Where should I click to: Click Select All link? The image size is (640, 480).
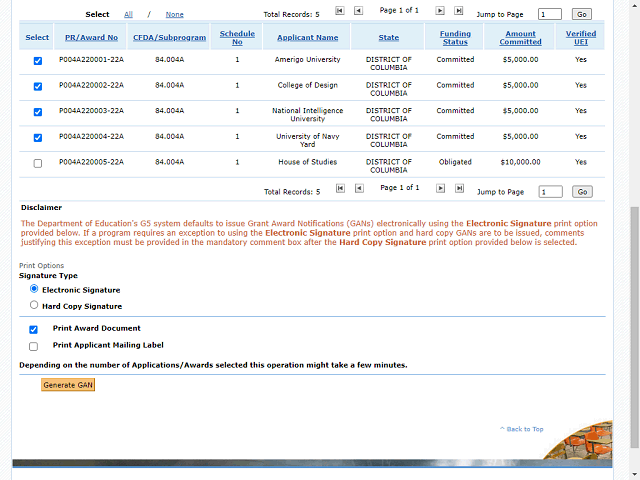pyautogui.click(x=128, y=15)
